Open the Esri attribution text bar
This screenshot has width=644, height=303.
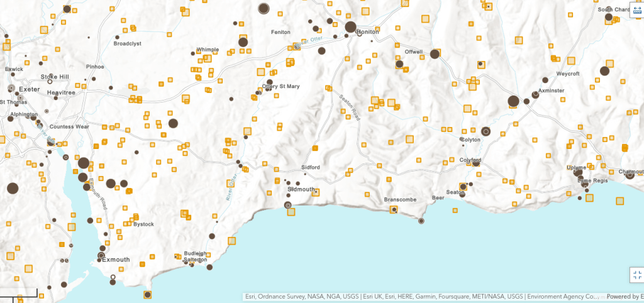pyautogui.click(x=421, y=297)
